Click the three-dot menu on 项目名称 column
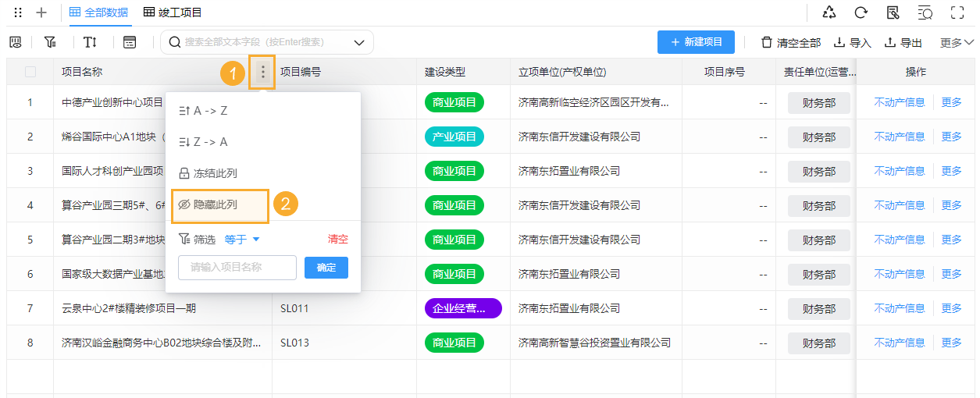This screenshot has width=980, height=398. pos(263,73)
